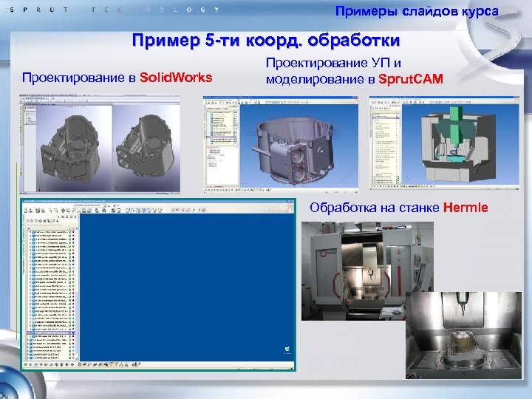The height and width of the screenshot is (399, 532).
Task: Click the blank-page New icon in the large SprutCAM toolbar
Action: pos(25,211)
